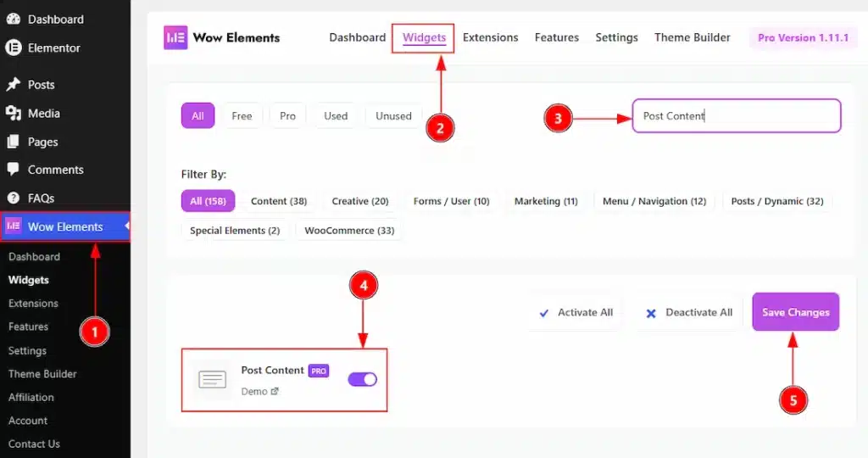Filter widgets by Free

click(242, 115)
